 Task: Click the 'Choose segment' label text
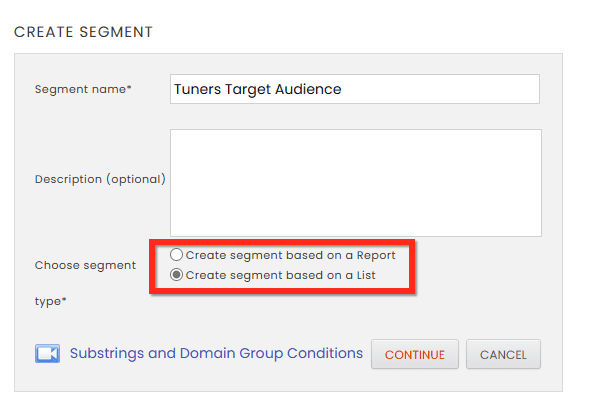click(x=85, y=265)
